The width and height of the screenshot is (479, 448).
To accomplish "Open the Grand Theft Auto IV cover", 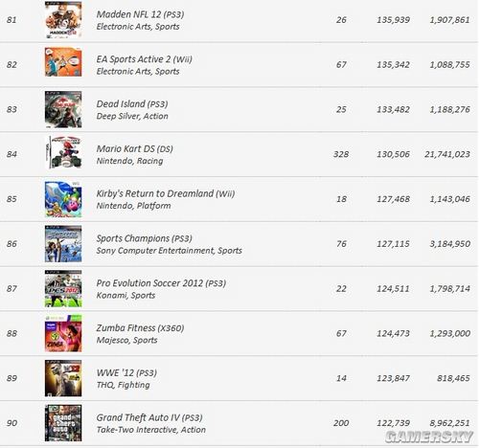I will click(63, 423).
